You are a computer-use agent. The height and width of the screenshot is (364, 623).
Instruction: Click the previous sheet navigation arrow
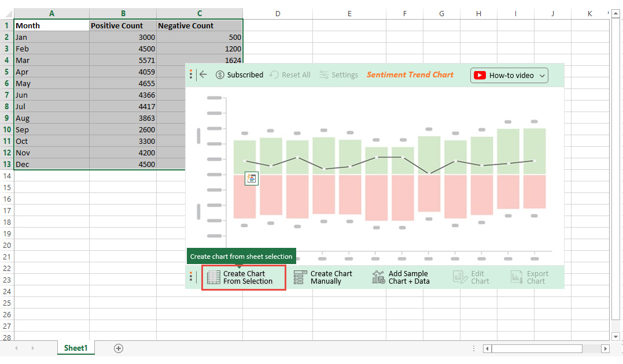tap(16, 348)
